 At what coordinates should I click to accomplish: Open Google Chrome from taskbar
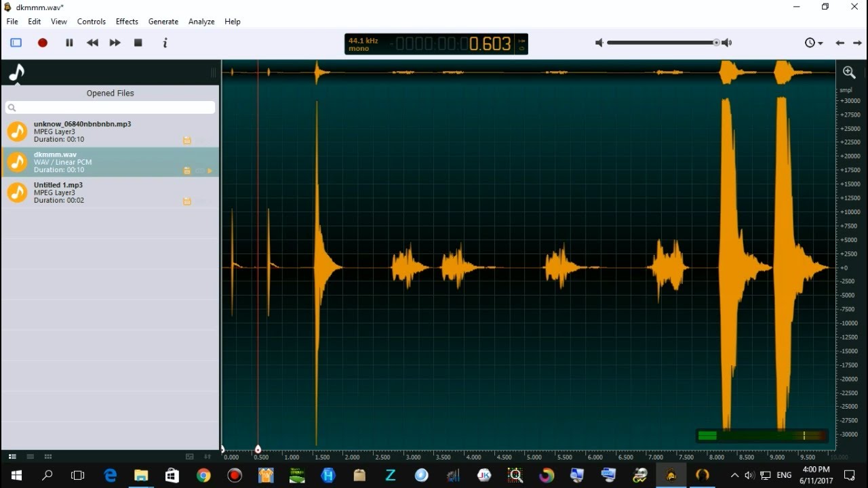(203, 476)
